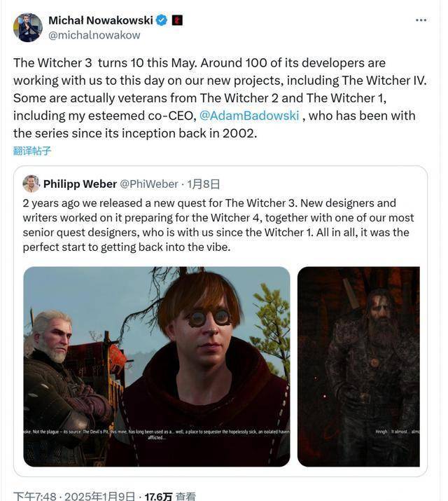448x501 pixels.
Task: Click the 17.6万 查看 view count
Action: [170, 496]
